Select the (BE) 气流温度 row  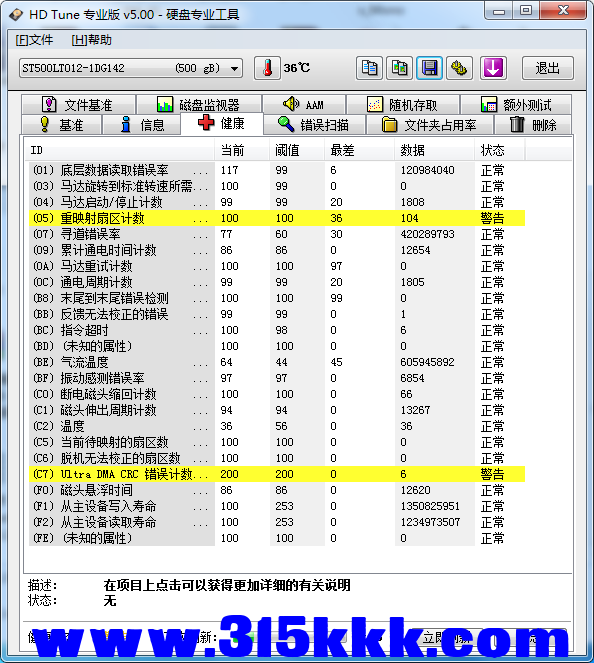[x=277, y=362]
